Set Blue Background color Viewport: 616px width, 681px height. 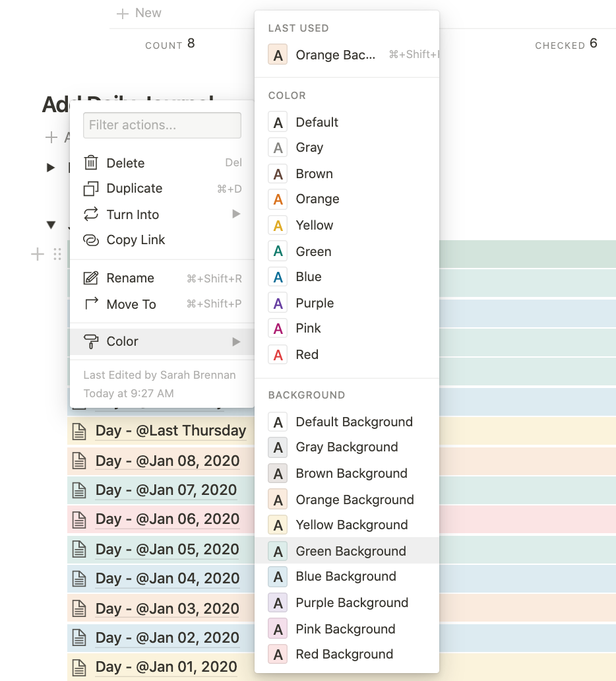pyautogui.click(x=347, y=576)
